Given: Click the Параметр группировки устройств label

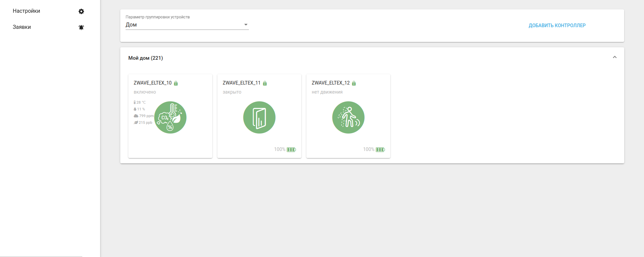Looking at the screenshot, I should 158,17.
